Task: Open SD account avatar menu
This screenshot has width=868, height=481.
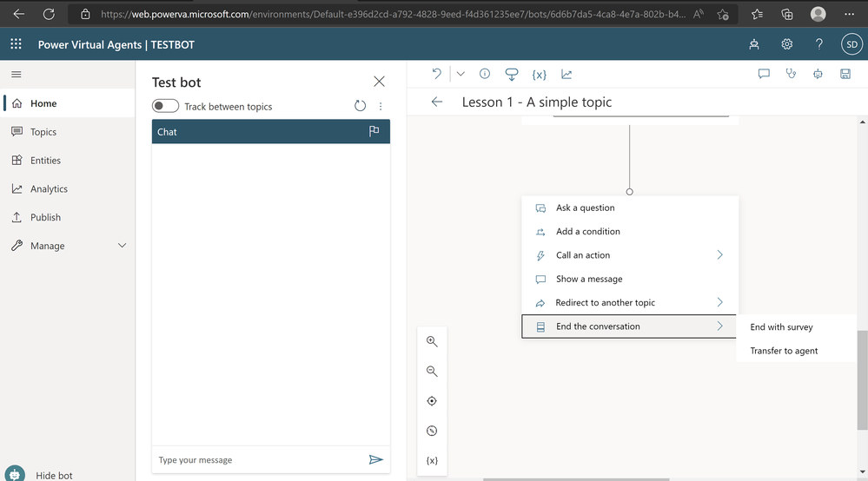Action: tap(851, 44)
